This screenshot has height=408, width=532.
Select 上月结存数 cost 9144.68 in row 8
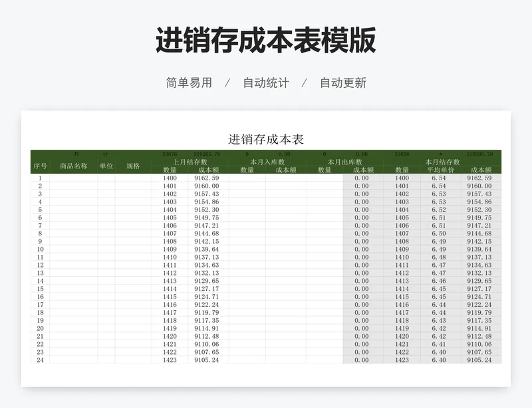pyautogui.click(x=207, y=234)
